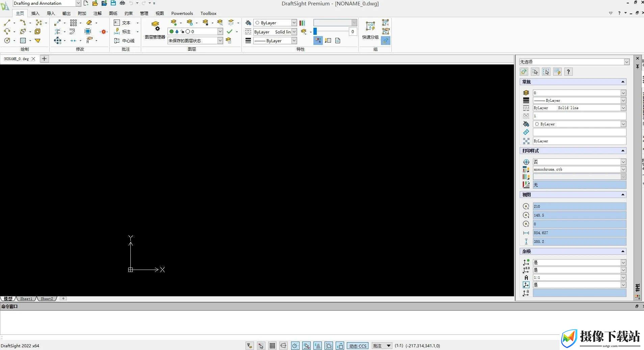This screenshot has height=350, width=644.
Task: Click the Save icon in title bar
Action: point(113,3)
